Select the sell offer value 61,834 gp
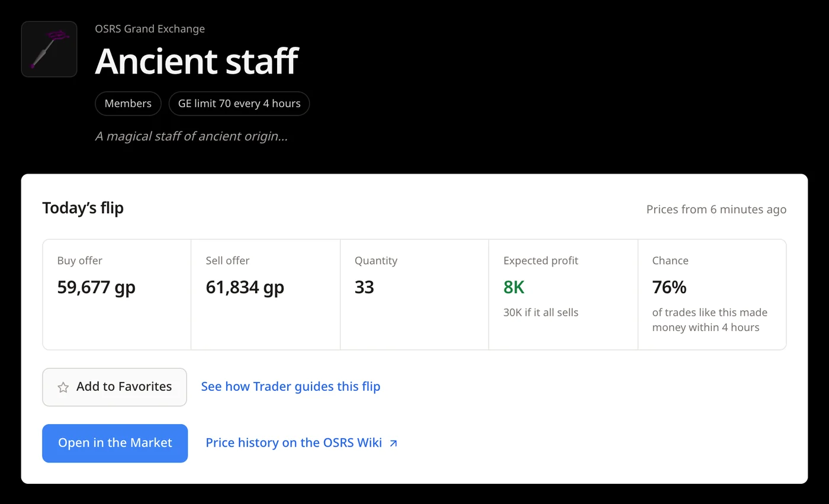The image size is (829, 504). click(x=245, y=287)
